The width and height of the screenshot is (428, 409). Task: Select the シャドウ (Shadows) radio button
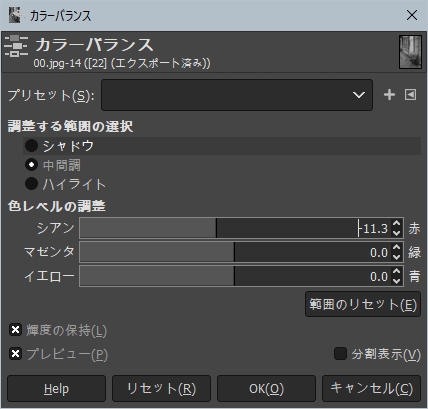tap(31, 146)
